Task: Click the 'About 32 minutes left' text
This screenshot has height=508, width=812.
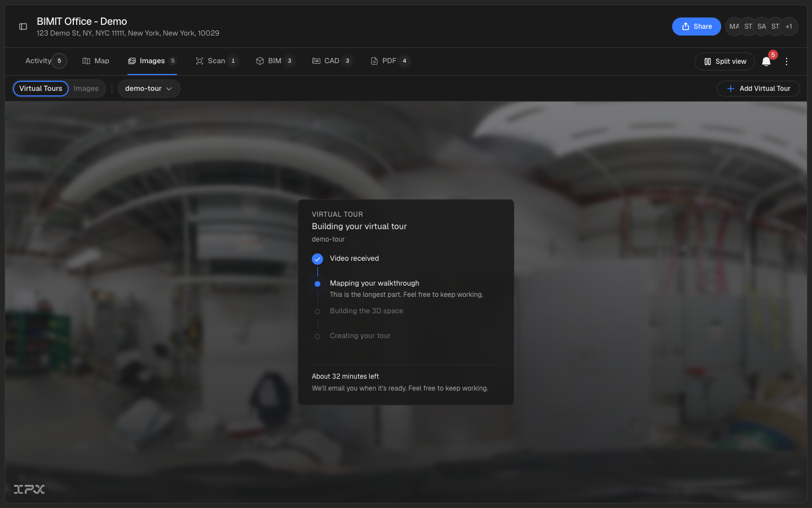Action: [345, 376]
